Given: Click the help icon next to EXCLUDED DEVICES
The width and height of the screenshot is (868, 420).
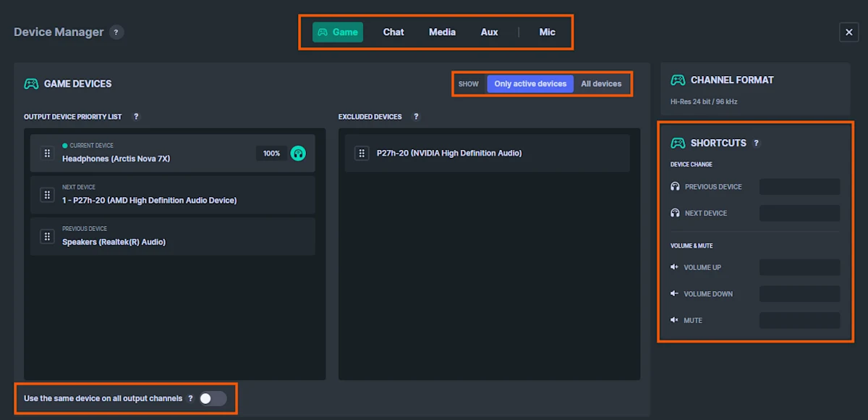Looking at the screenshot, I should 416,117.
